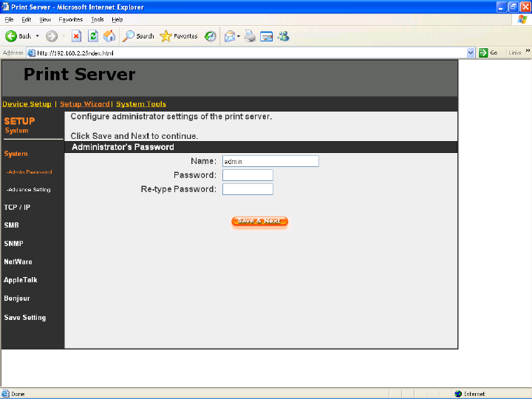Open Search pane with magnifier icon
Image resolution: width=532 pixels, height=399 pixels.
(x=138, y=36)
